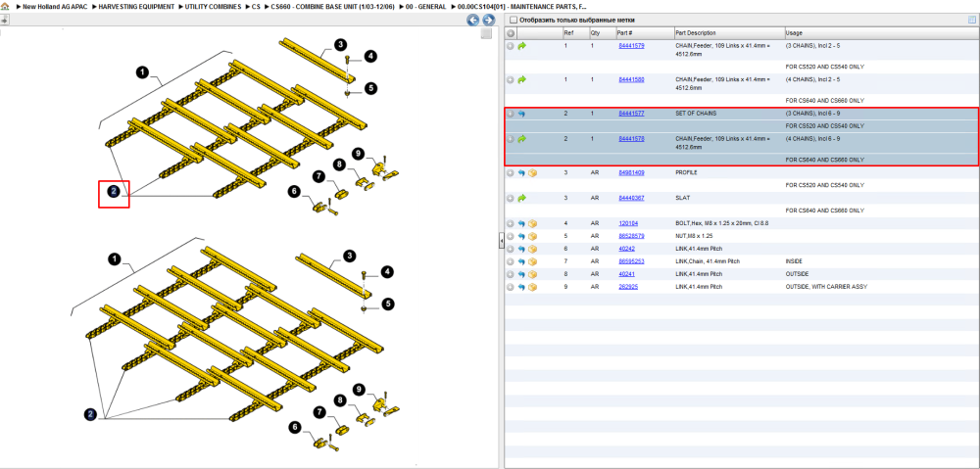The width and height of the screenshot is (980, 469).
Task: Click the plus icon for BOLT part 120104
Action: [511, 223]
